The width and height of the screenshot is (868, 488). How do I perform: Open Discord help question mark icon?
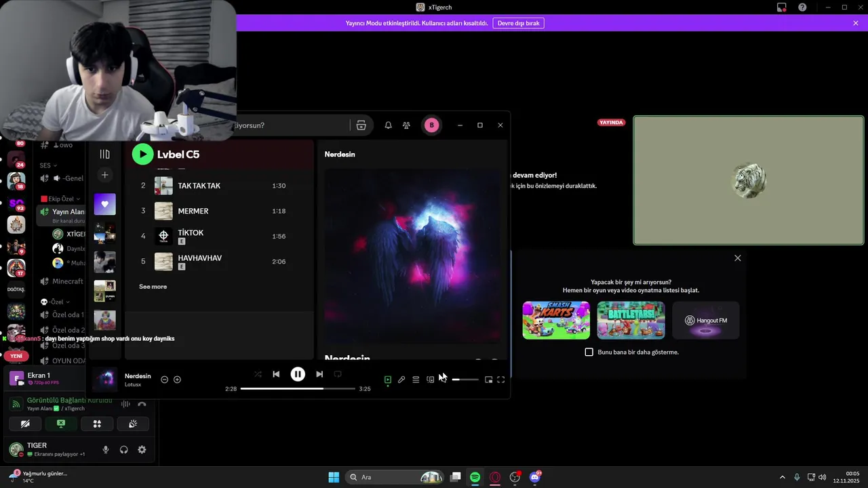tap(802, 7)
